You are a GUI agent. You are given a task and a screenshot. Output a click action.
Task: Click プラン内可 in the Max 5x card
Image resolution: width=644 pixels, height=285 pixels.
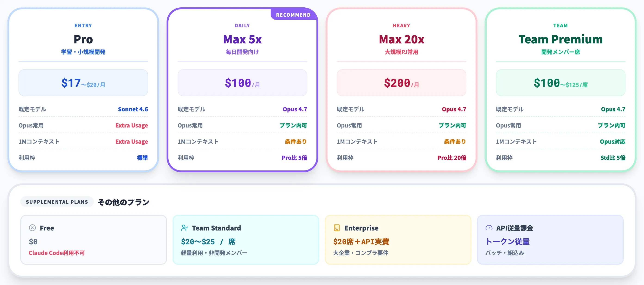(x=293, y=125)
